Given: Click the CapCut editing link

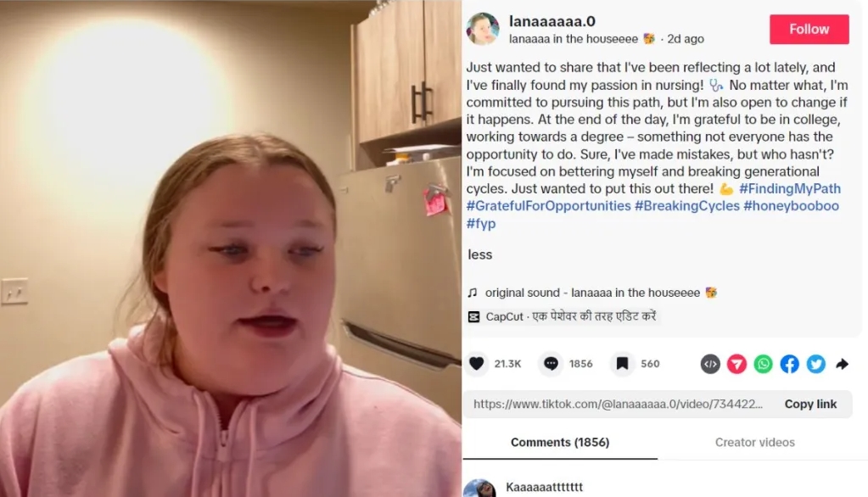Looking at the screenshot, I should [x=562, y=316].
